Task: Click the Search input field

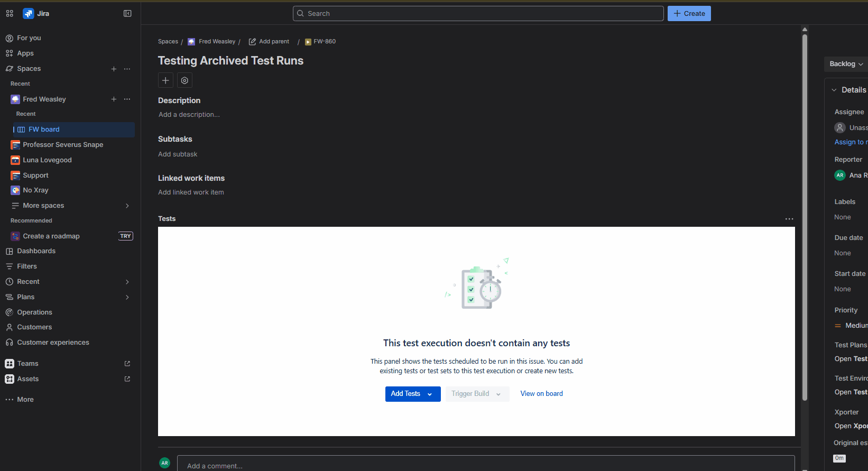Action: click(x=478, y=14)
